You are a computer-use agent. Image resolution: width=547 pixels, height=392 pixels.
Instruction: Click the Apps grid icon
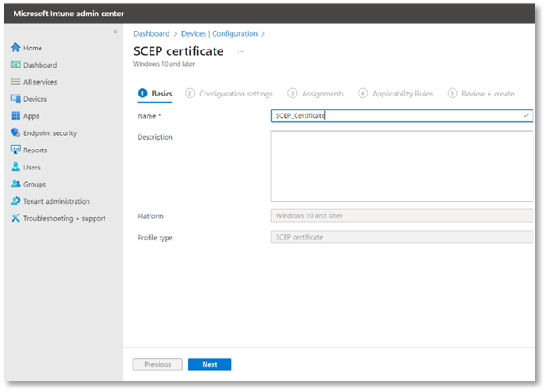(15, 116)
